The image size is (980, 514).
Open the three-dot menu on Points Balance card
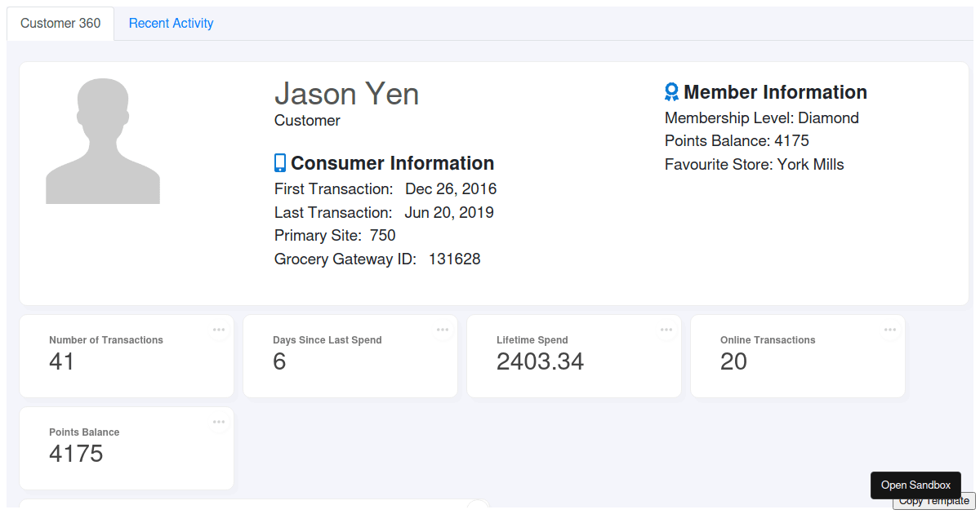pyautogui.click(x=219, y=422)
